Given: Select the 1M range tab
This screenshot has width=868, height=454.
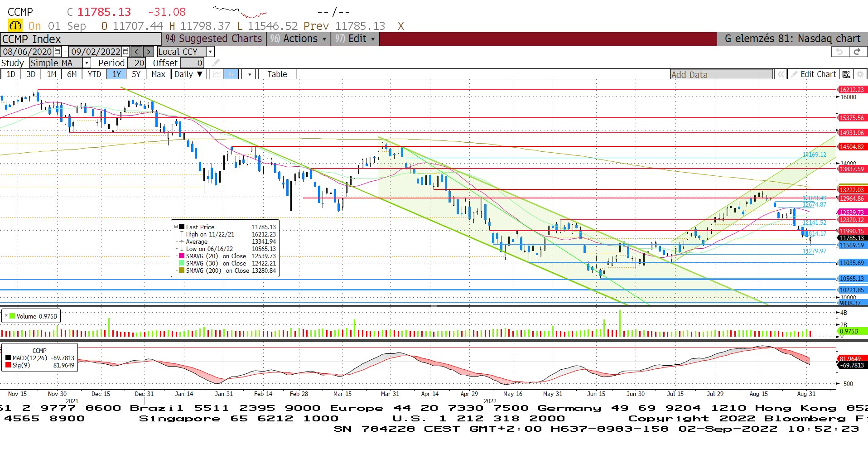Looking at the screenshot, I should [52, 74].
